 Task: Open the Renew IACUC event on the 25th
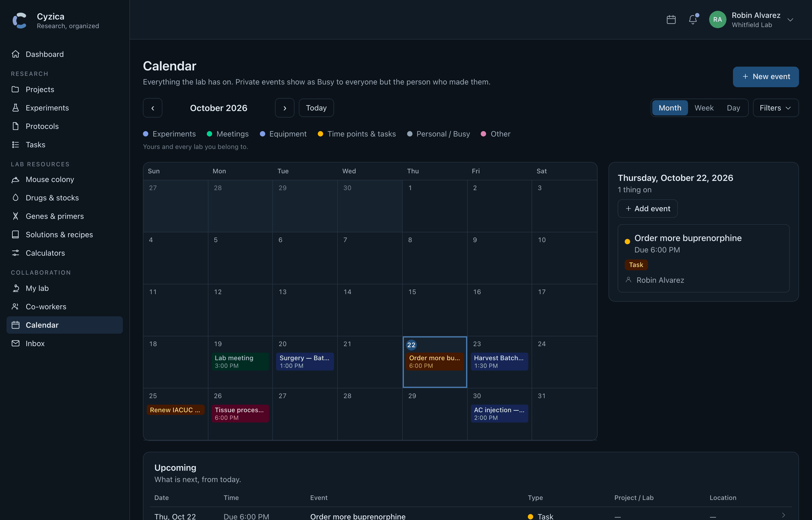point(175,410)
